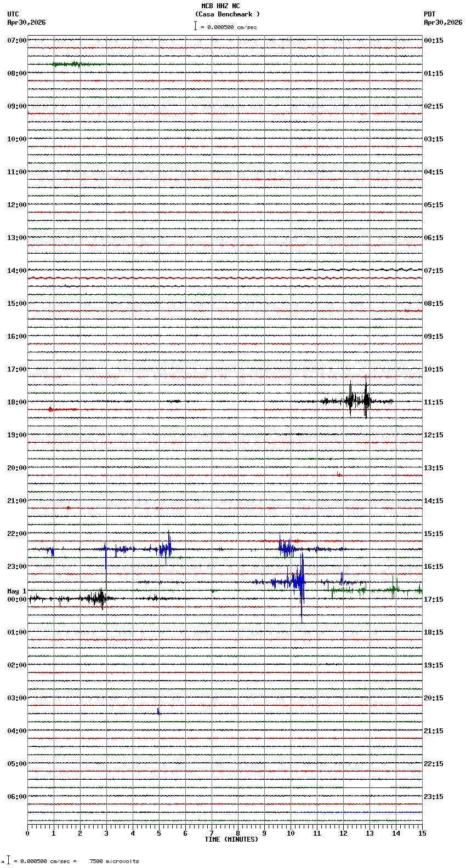Click the '18:00' UTC time label

tap(17, 402)
